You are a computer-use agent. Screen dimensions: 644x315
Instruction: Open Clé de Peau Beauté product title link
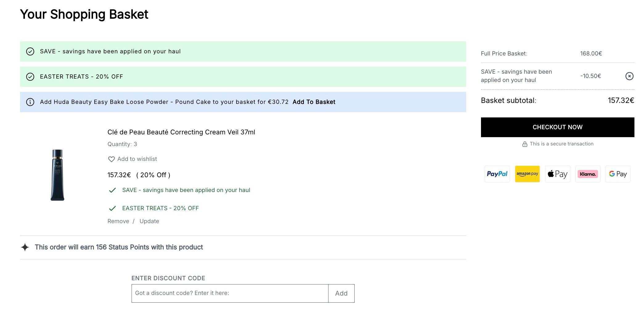(x=181, y=132)
